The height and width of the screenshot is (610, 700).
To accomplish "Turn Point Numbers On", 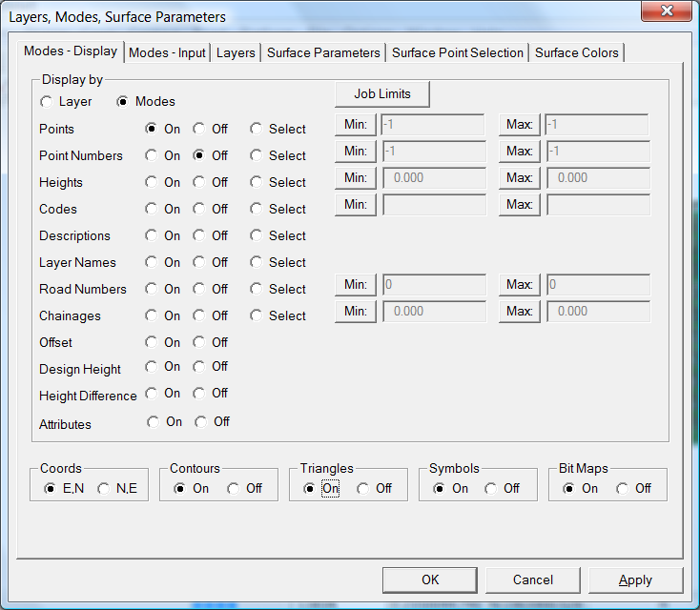I will [152, 155].
